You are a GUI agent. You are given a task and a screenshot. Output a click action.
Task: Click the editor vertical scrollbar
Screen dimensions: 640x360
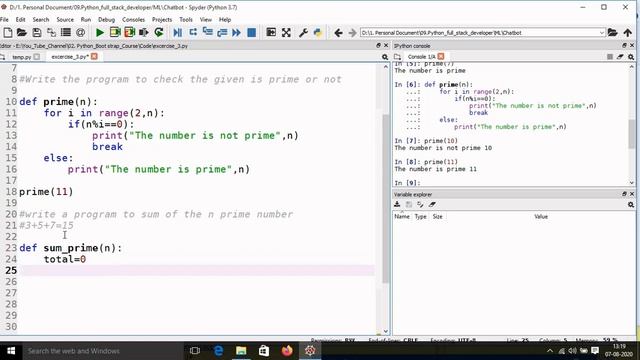tap(385, 198)
